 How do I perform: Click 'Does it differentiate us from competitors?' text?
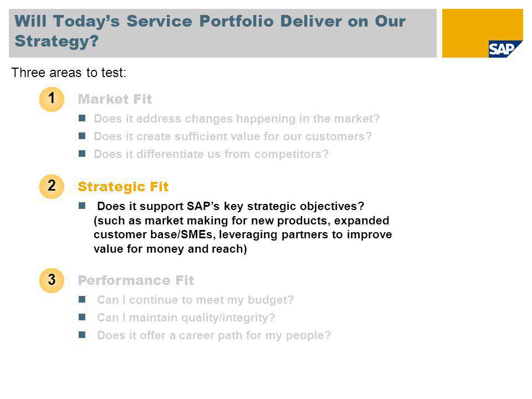click(211, 154)
